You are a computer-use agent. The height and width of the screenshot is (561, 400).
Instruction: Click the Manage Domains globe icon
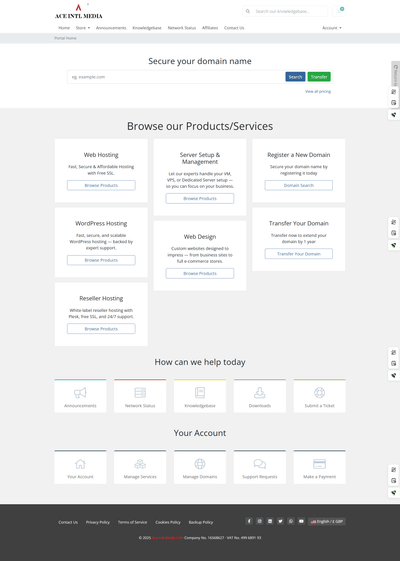coord(200,464)
